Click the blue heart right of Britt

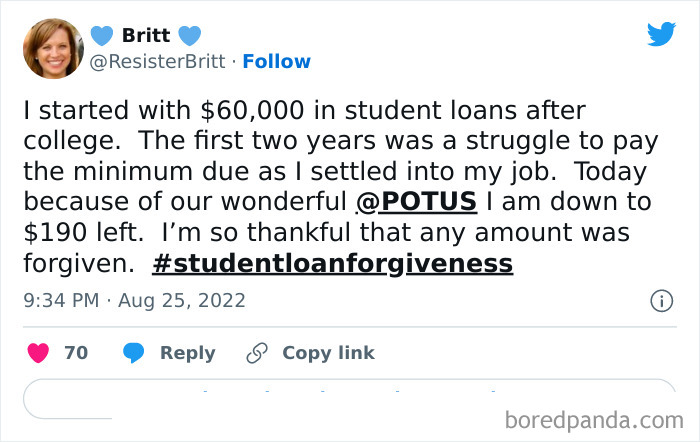point(190,36)
